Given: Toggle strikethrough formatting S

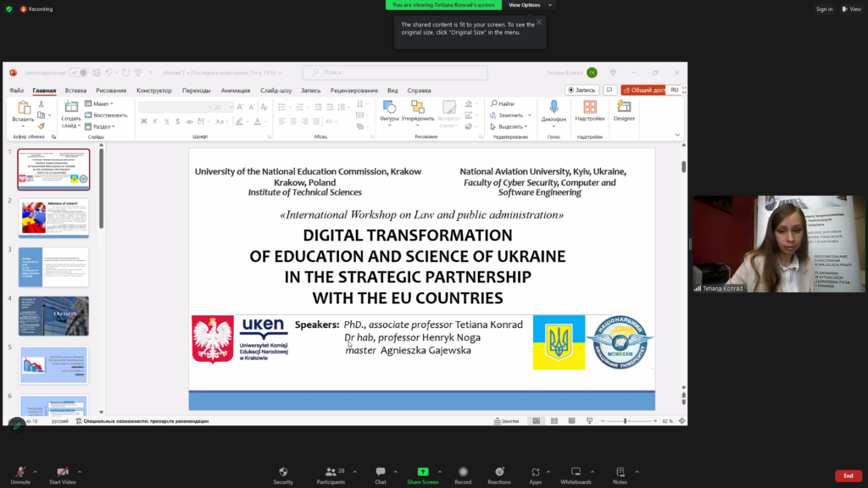Looking at the screenshot, I should pos(178,121).
